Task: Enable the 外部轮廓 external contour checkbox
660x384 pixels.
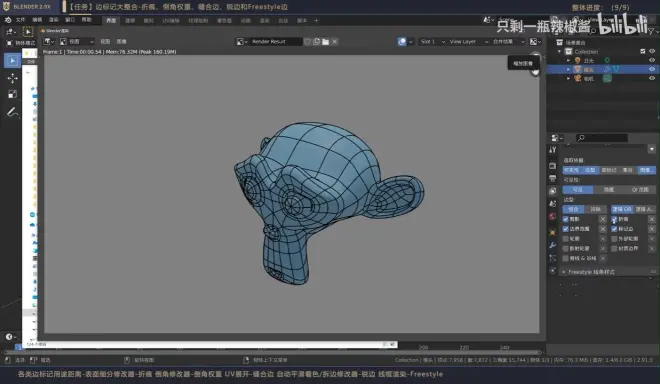Action: point(614,239)
